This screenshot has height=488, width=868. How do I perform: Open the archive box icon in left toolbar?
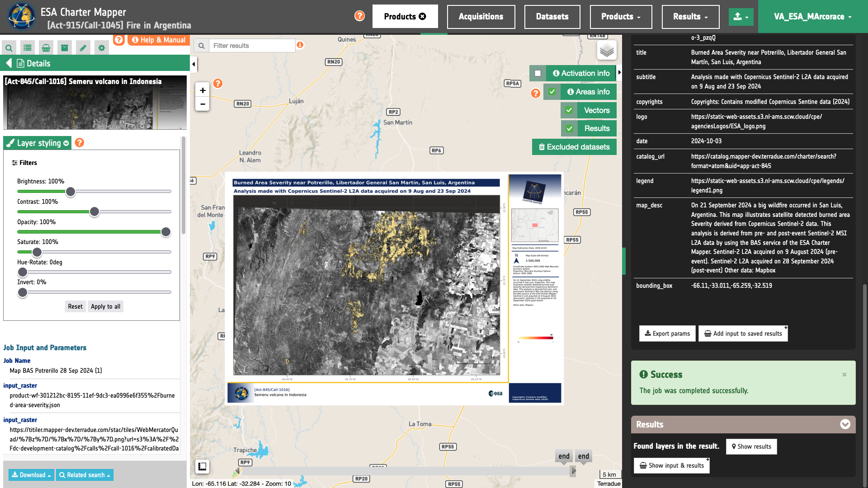click(x=65, y=47)
